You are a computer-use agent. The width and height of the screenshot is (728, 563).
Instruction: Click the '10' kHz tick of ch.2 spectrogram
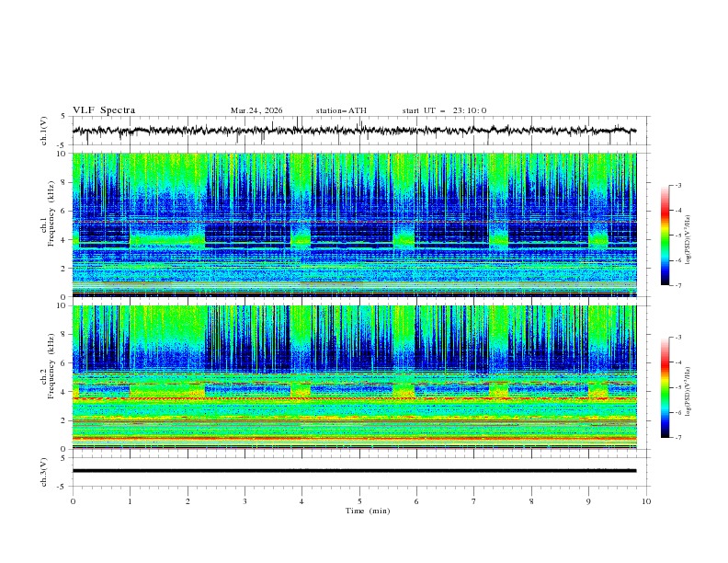[65, 305]
